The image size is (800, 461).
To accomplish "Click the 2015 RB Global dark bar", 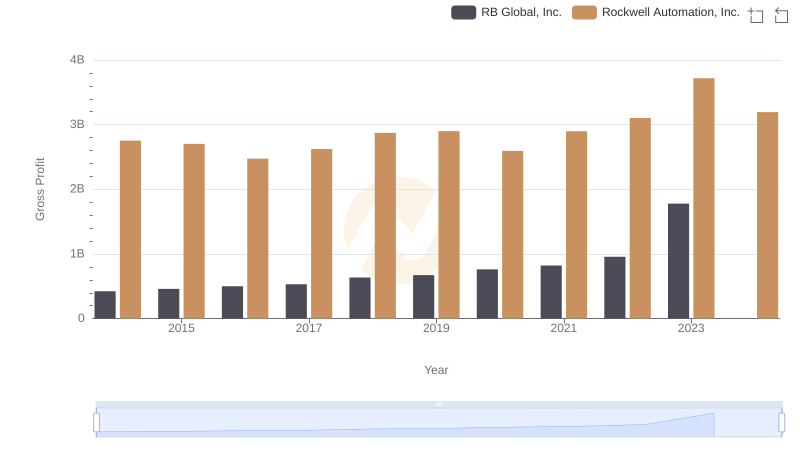I will (x=169, y=304).
